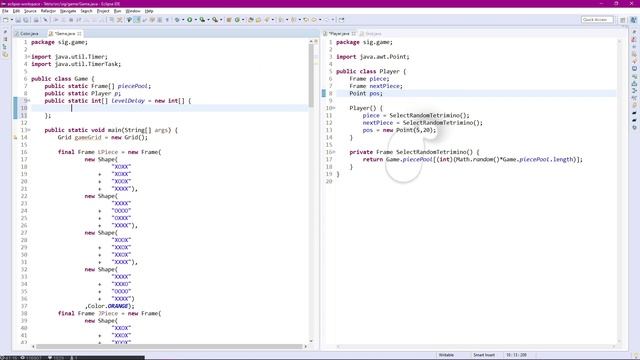Select the Game.java editor tab
The image size is (640, 360).
pyautogui.click(x=64, y=33)
